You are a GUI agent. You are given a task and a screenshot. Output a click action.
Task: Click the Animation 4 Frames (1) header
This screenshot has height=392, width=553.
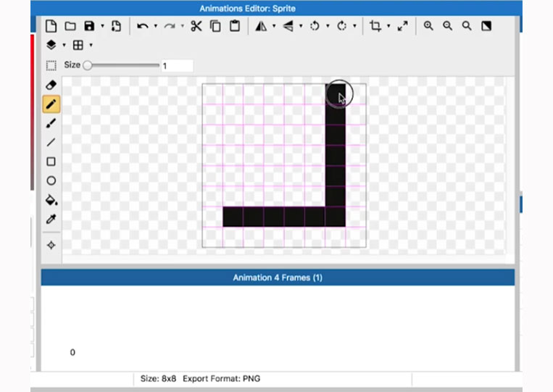[278, 278]
